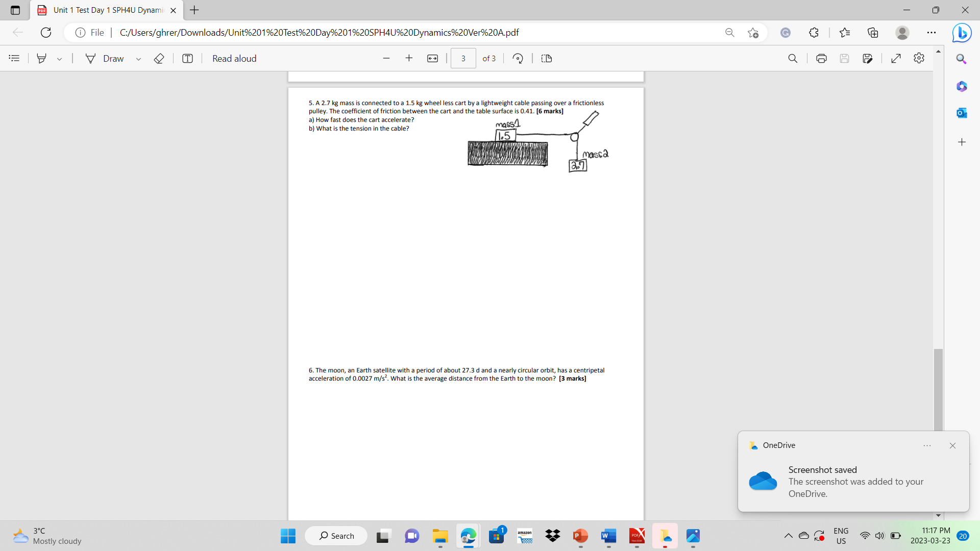The height and width of the screenshot is (551, 980).
Task: Open OneDrive notification options menu
Action: coord(927,445)
